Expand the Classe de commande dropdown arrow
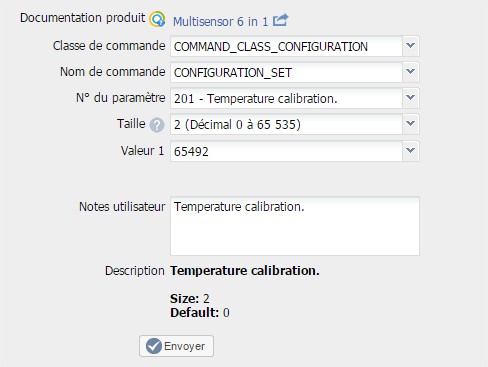This screenshot has height=367, width=488. (411, 46)
